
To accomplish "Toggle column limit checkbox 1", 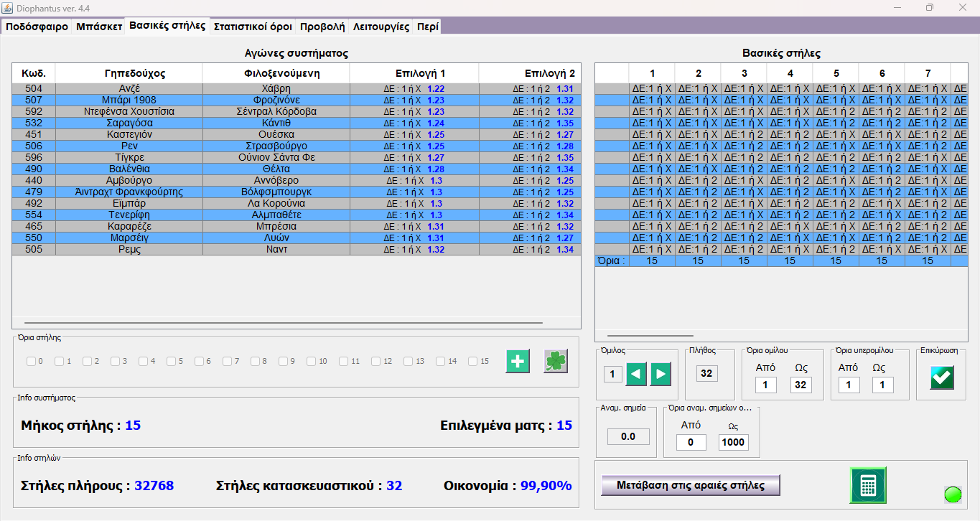I will 60,361.
